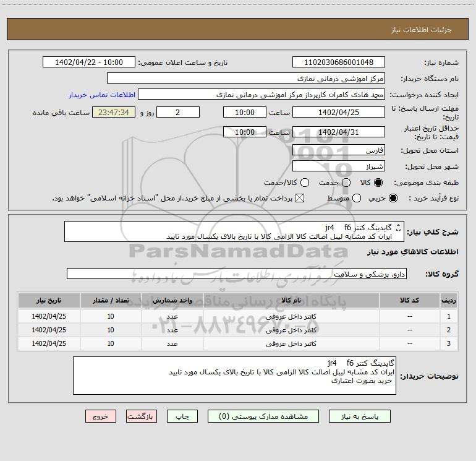Viewport: 476px width, 461px height.
Task: Select the خدمت radio option
Action: pyautogui.click(x=346, y=183)
